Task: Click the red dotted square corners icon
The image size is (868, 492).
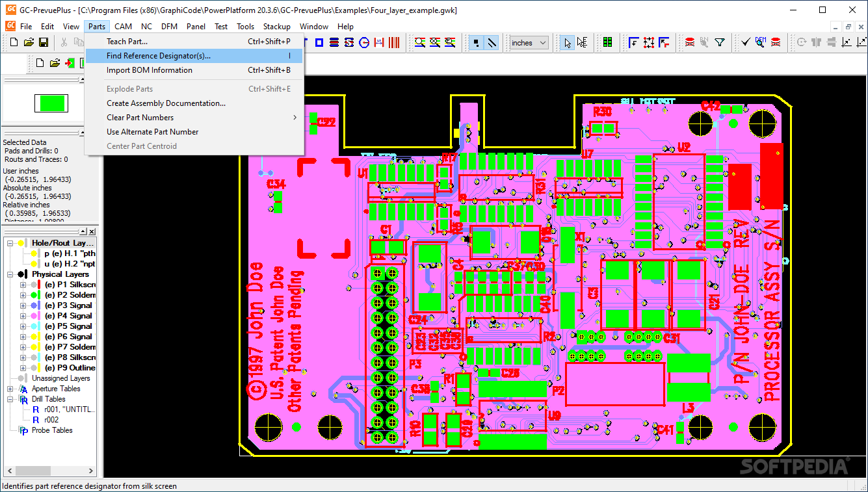Action: point(649,43)
